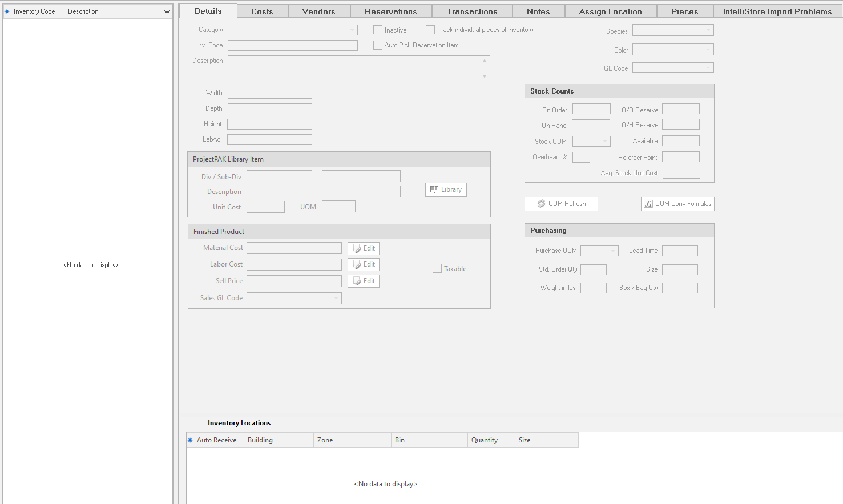Click into the Inv. Code input field

(x=292, y=45)
